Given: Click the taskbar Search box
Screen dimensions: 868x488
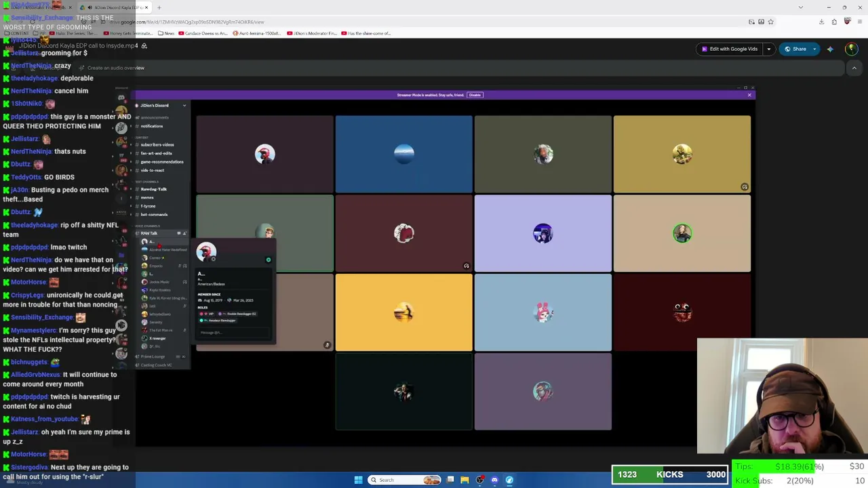Looking at the screenshot, I should pyautogui.click(x=405, y=480).
